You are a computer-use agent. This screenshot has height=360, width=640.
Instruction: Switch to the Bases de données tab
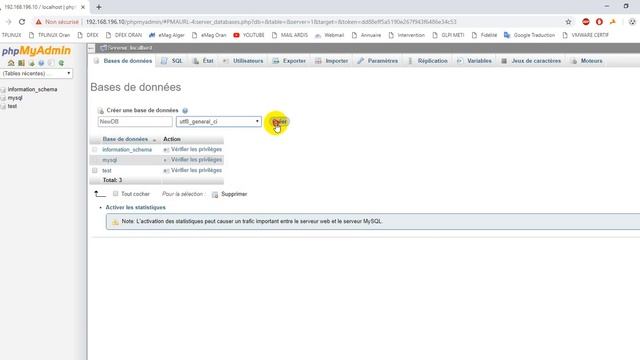123,61
